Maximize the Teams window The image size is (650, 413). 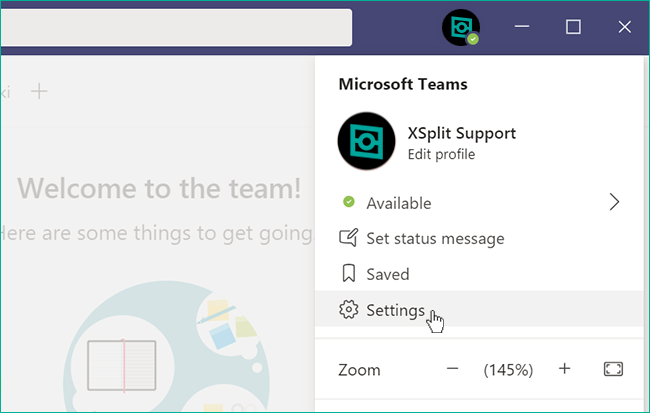click(x=573, y=27)
